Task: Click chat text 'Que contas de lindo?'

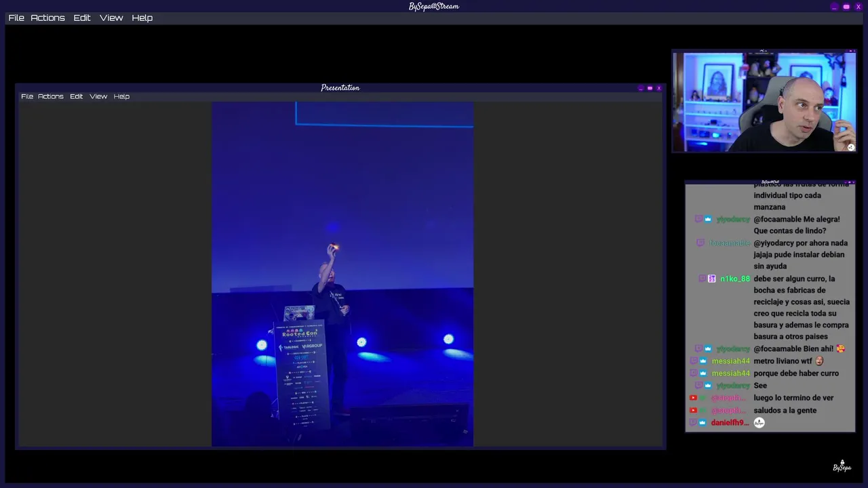Action: (x=790, y=231)
